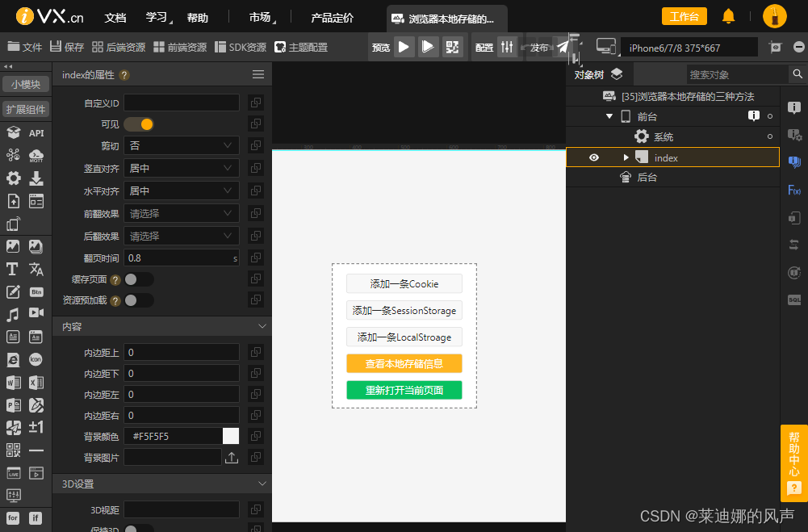Screen dimensions: 808x532
Task: Click the preview play button
Action: (x=404, y=47)
